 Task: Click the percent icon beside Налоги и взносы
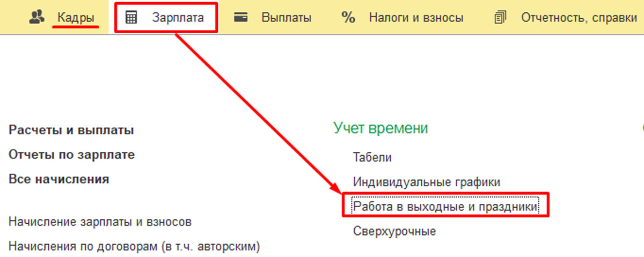[348, 18]
